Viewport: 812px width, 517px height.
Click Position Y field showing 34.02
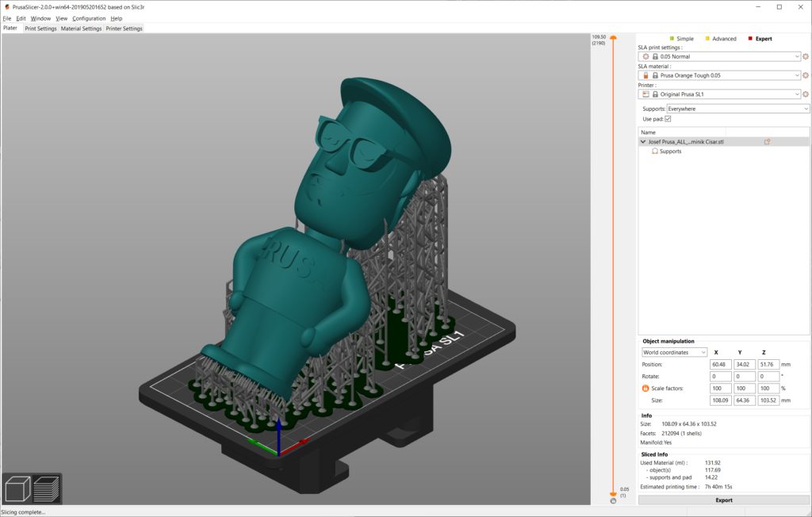coord(744,365)
